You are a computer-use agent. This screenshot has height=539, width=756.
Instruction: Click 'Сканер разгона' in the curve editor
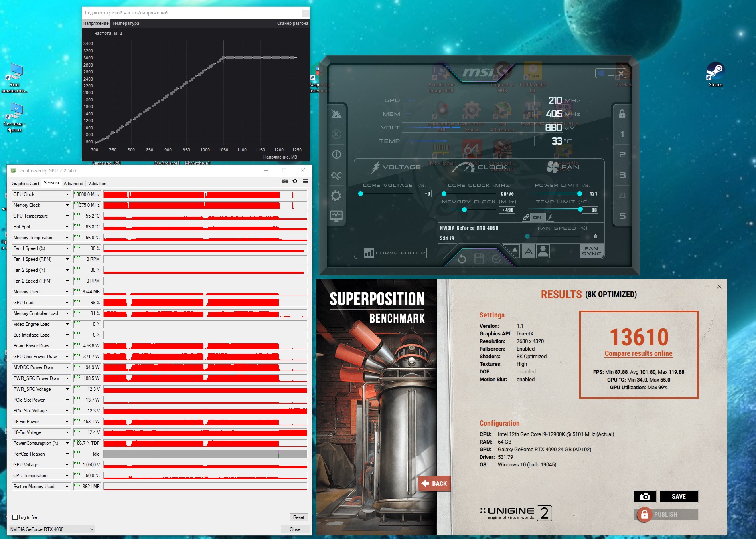tap(293, 23)
